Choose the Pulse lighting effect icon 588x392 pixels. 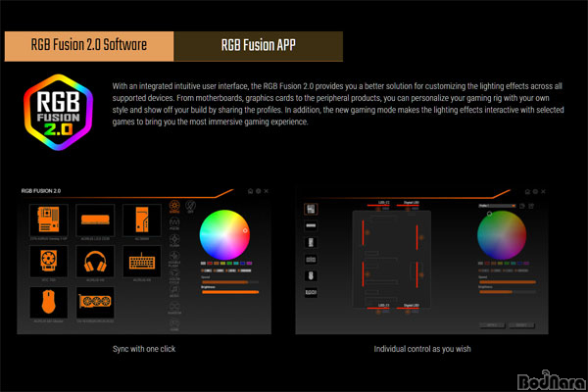coord(174,223)
